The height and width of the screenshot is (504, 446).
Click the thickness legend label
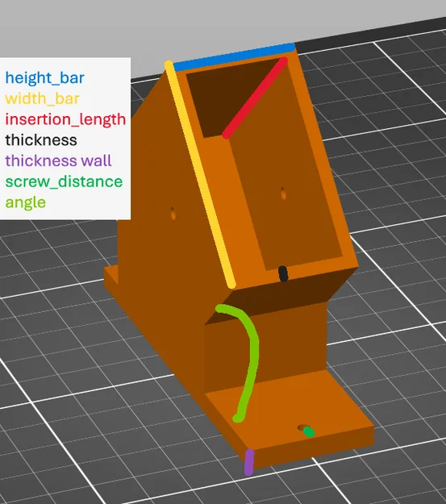point(41,140)
